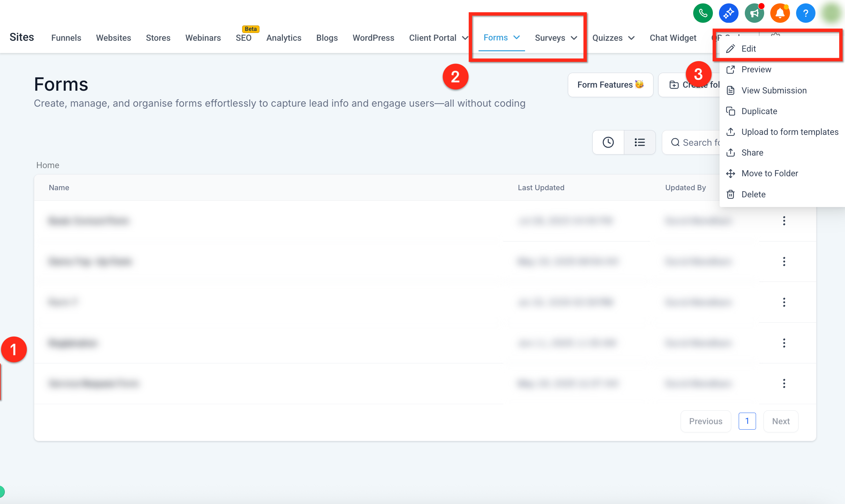Open the Blogs tab
This screenshot has height=504, width=845.
327,38
